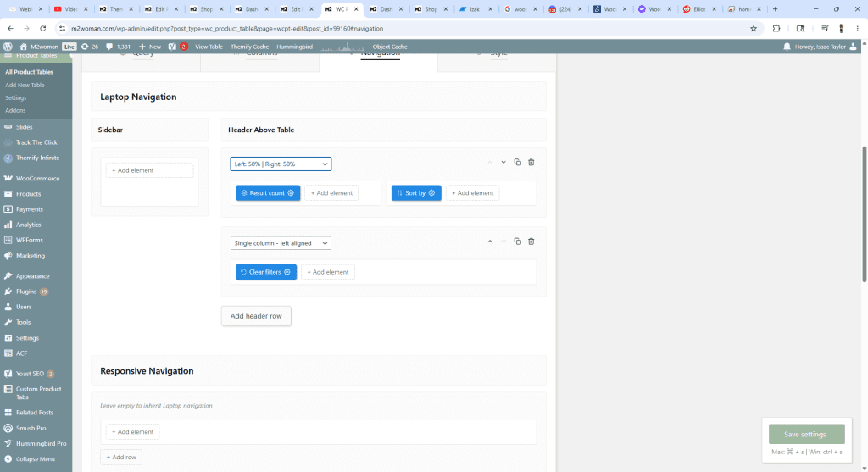The height and width of the screenshot is (472, 868).
Task: Delete the Single column header row
Action: click(531, 242)
